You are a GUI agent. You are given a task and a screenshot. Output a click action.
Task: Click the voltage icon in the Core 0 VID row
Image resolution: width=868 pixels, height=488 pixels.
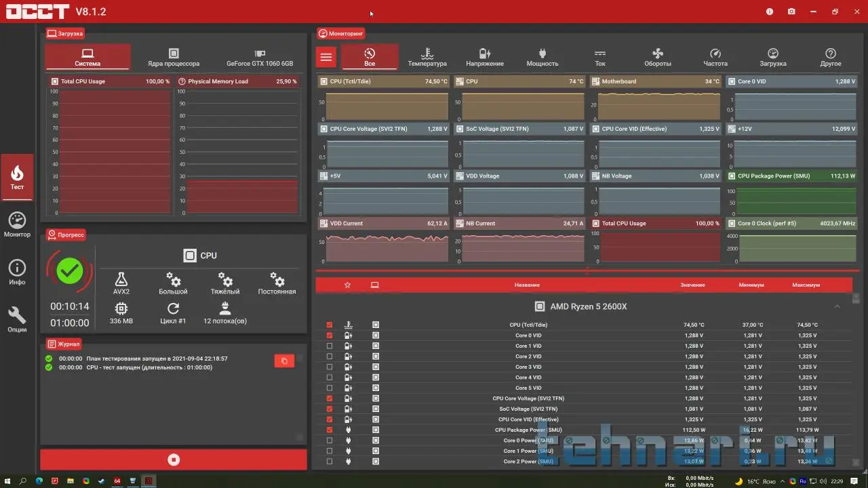click(349, 335)
